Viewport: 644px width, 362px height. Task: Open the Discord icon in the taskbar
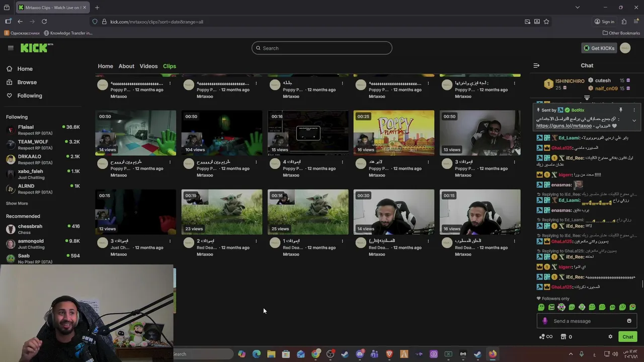(360, 354)
